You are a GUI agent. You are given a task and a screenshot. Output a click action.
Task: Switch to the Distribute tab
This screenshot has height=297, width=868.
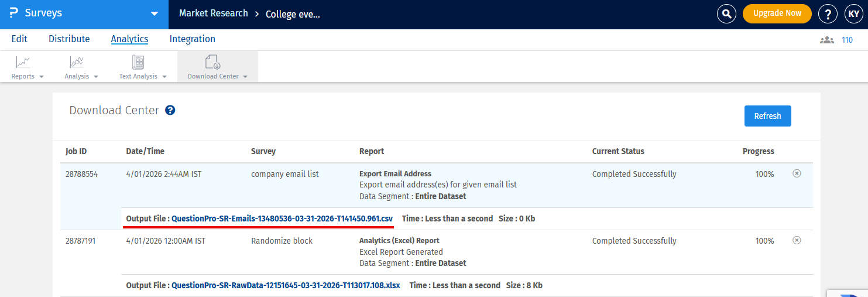[x=69, y=39]
